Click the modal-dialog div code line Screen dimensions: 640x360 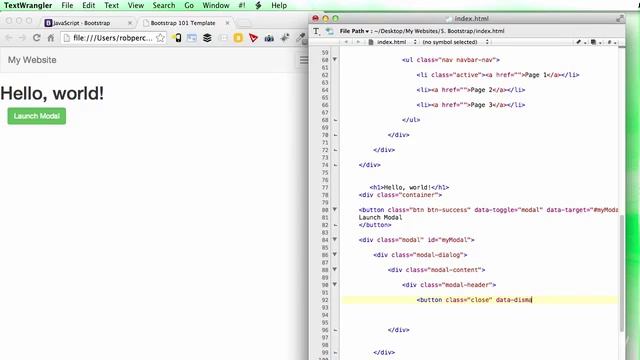420,255
